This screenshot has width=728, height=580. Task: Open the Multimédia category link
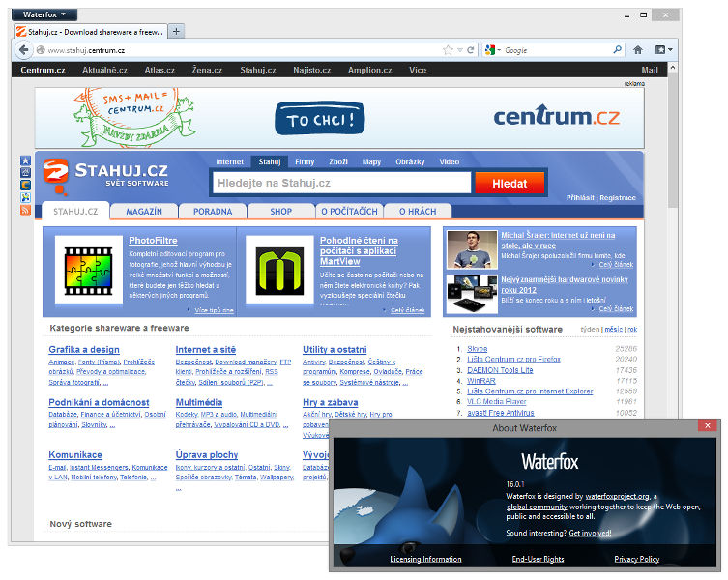pos(199,402)
